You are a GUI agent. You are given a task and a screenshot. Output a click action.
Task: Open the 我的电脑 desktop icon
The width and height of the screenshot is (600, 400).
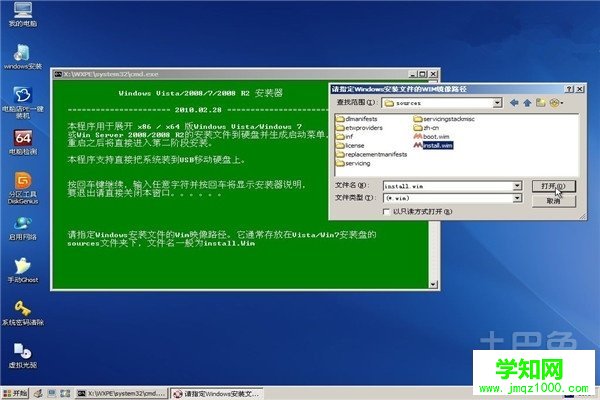point(23,13)
